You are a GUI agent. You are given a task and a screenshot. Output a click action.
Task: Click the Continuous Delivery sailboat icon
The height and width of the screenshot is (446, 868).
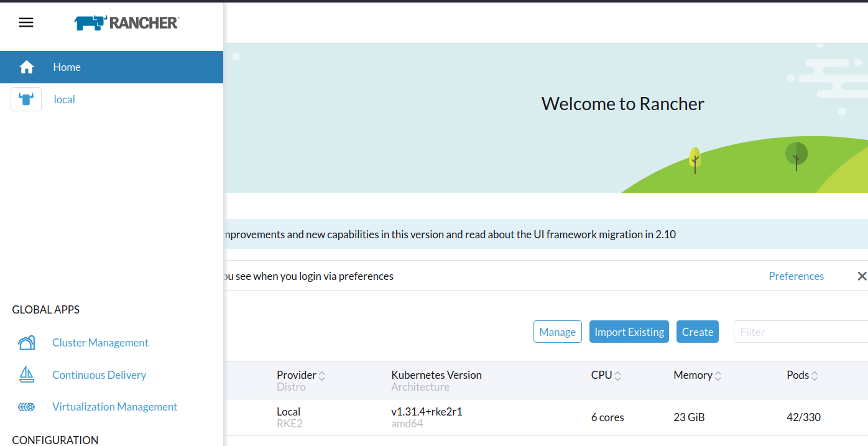27,374
